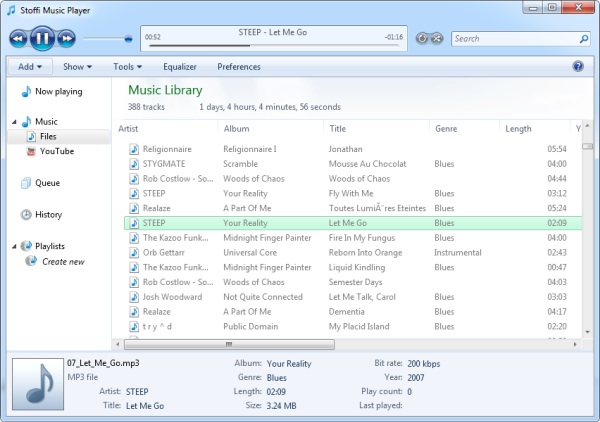Select the track Reborn Into Orange
600x422 pixels.
[365, 253]
